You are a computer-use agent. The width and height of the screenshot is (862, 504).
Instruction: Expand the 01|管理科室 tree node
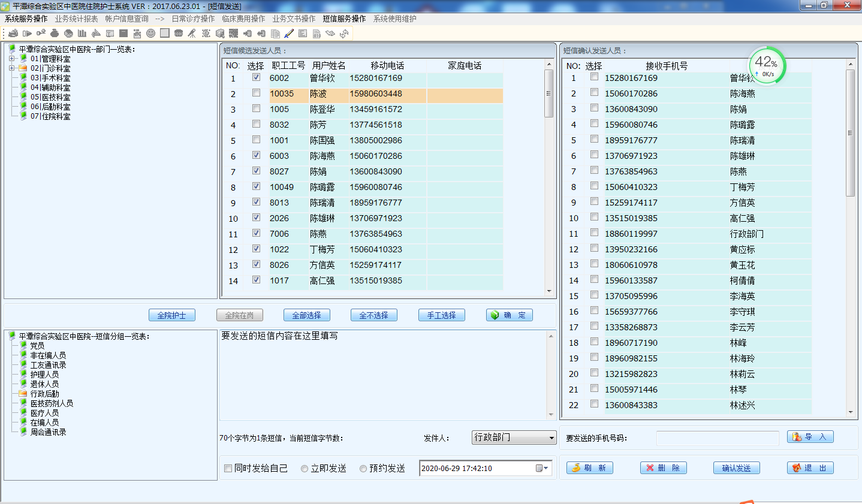12,59
